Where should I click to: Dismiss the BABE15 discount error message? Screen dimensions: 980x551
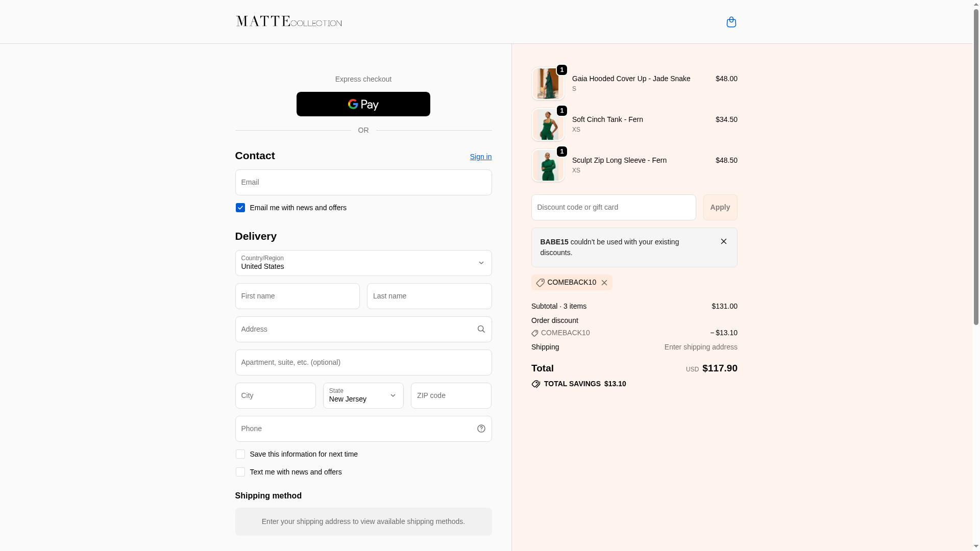coord(723,241)
